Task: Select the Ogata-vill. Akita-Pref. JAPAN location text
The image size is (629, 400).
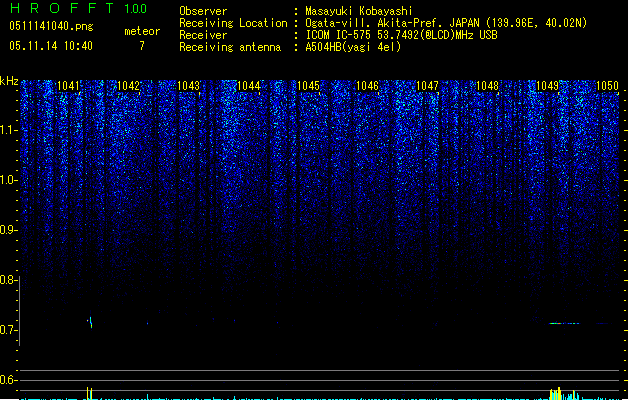Action: (446, 23)
